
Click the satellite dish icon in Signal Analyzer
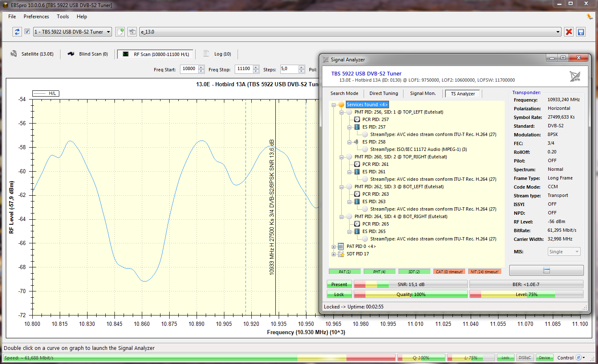pos(575,76)
